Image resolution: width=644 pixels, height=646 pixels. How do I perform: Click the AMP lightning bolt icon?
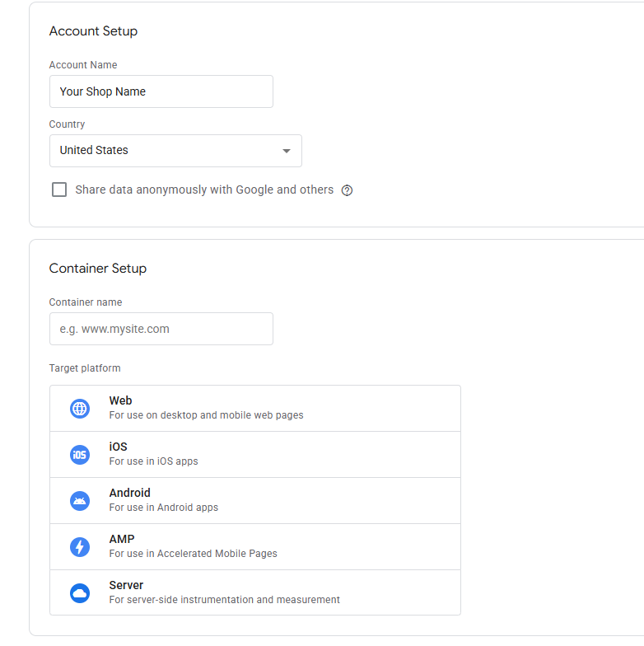click(80, 547)
